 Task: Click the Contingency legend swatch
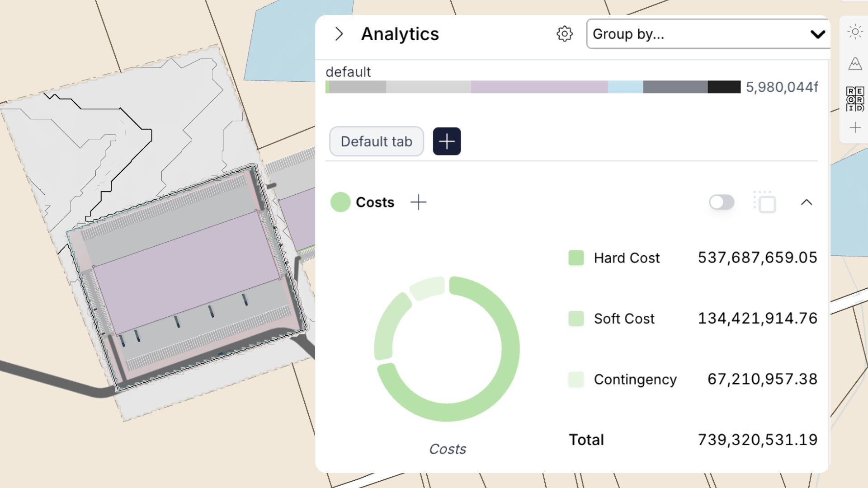pyautogui.click(x=576, y=379)
